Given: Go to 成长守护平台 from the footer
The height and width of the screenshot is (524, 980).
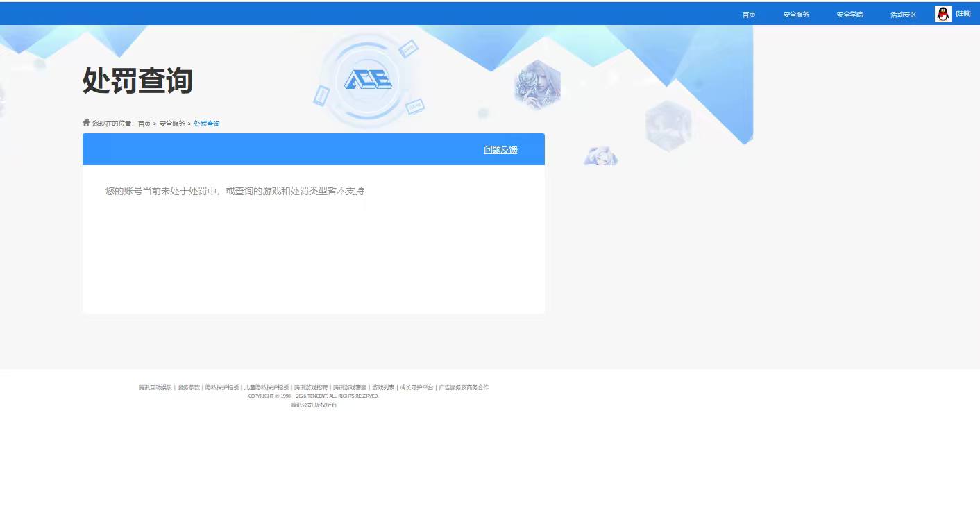Looking at the screenshot, I should click(x=416, y=387).
